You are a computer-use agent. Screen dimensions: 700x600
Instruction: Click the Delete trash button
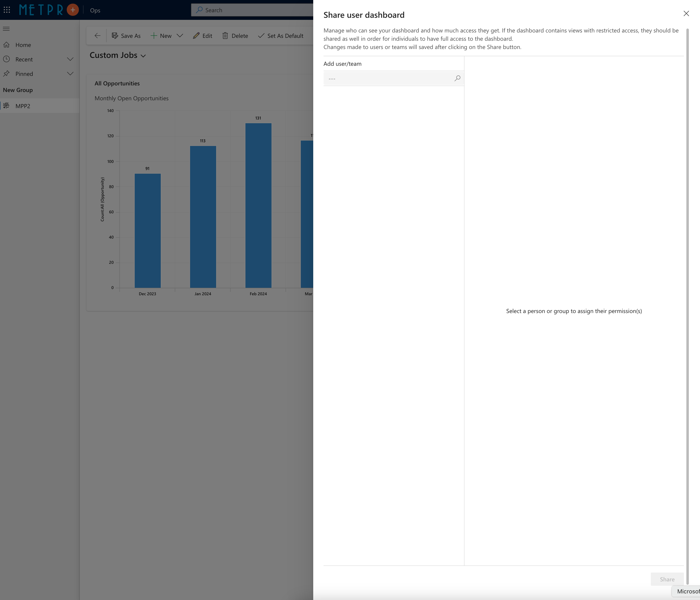pos(235,36)
